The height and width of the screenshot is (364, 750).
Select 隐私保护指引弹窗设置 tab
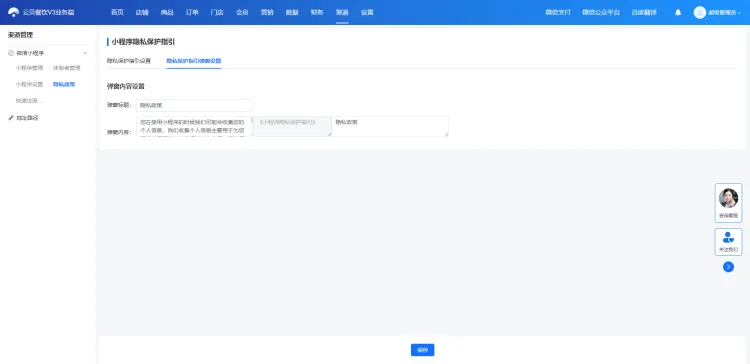194,61
